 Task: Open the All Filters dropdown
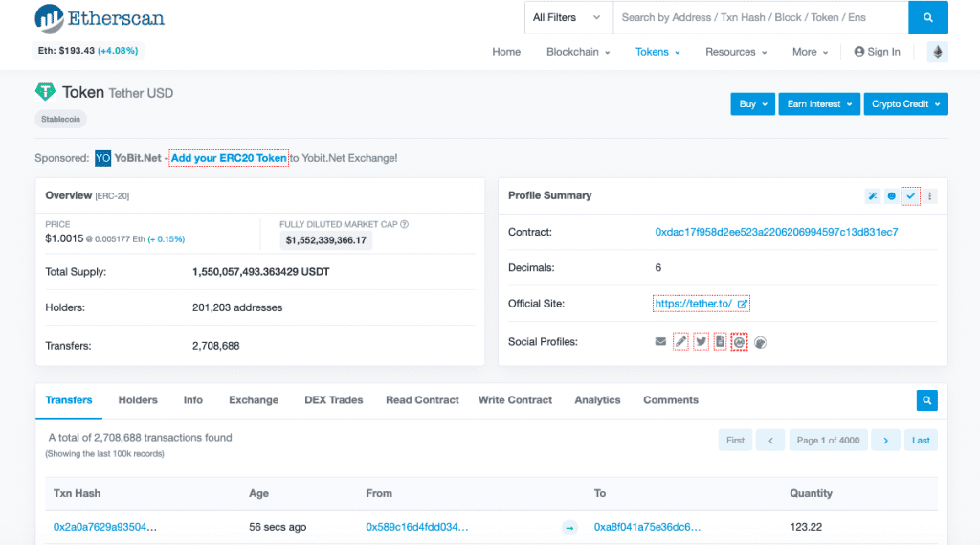click(x=567, y=17)
